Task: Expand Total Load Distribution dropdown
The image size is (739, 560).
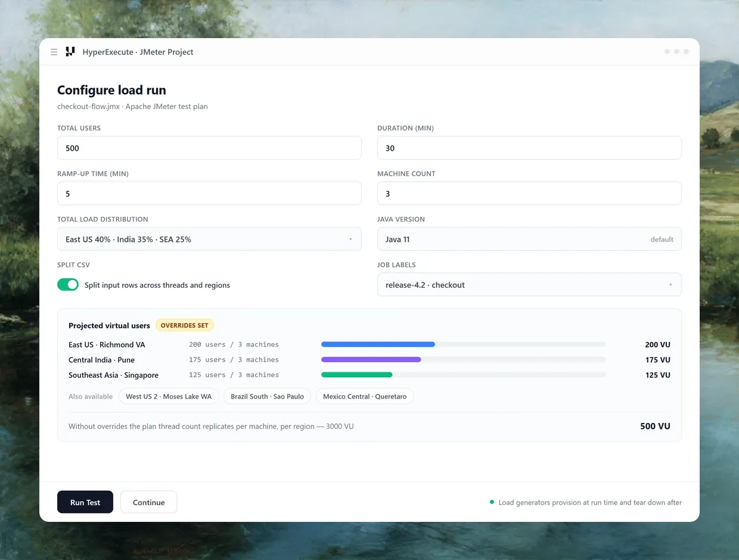Action: click(x=209, y=239)
